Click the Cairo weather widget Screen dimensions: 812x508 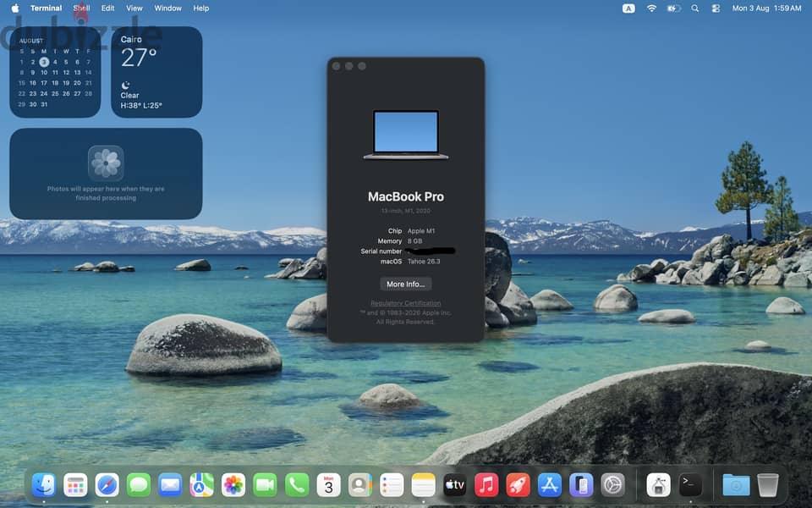point(156,72)
